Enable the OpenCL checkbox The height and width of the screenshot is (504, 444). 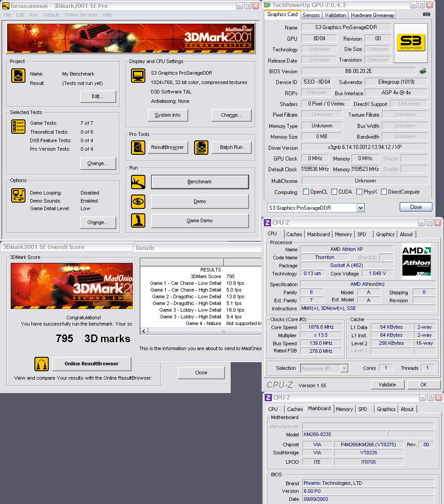(306, 191)
